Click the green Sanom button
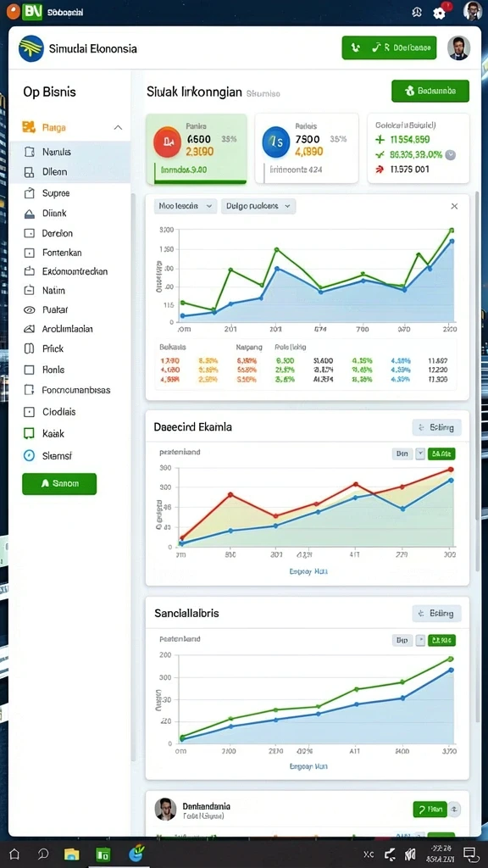 [x=59, y=483]
